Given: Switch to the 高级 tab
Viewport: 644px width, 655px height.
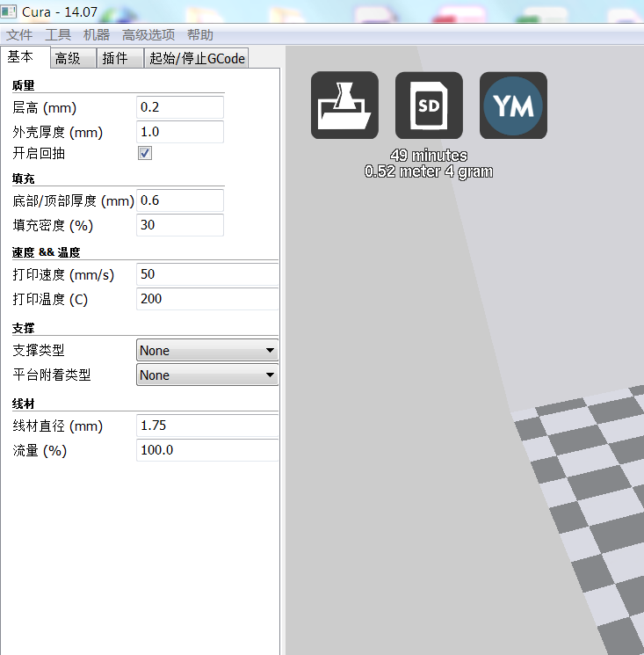Looking at the screenshot, I should 68,58.
